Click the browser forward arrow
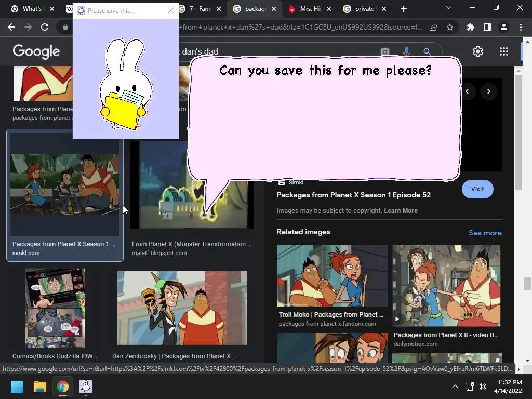532x399 pixels. [28, 27]
